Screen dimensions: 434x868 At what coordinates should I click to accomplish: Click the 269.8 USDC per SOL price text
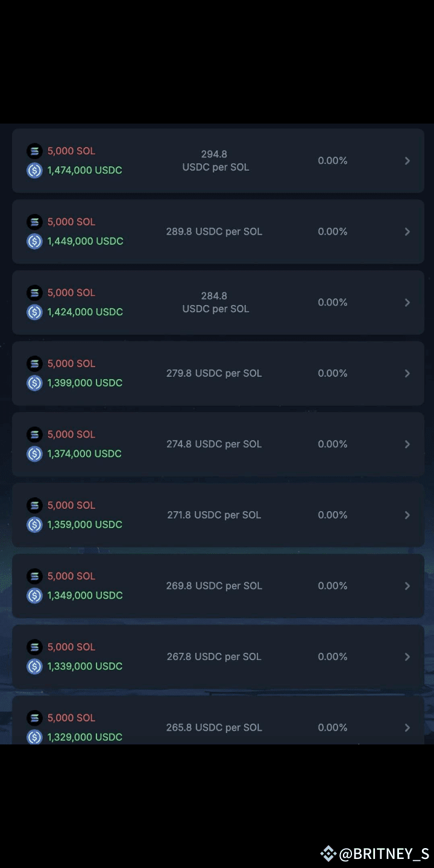tap(214, 585)
